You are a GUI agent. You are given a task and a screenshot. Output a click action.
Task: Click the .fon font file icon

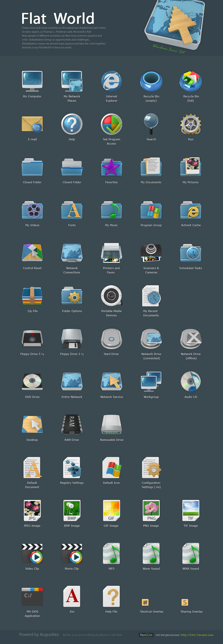[72, 596]
